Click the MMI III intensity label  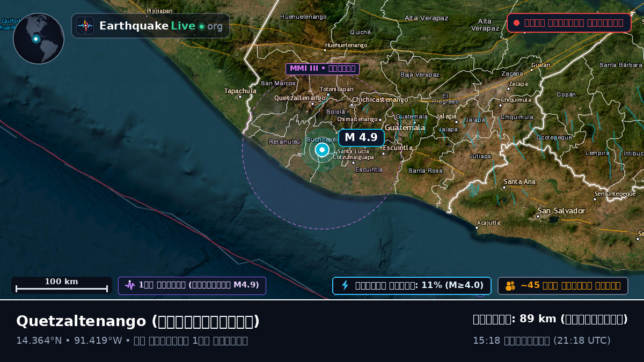[323, 69]
